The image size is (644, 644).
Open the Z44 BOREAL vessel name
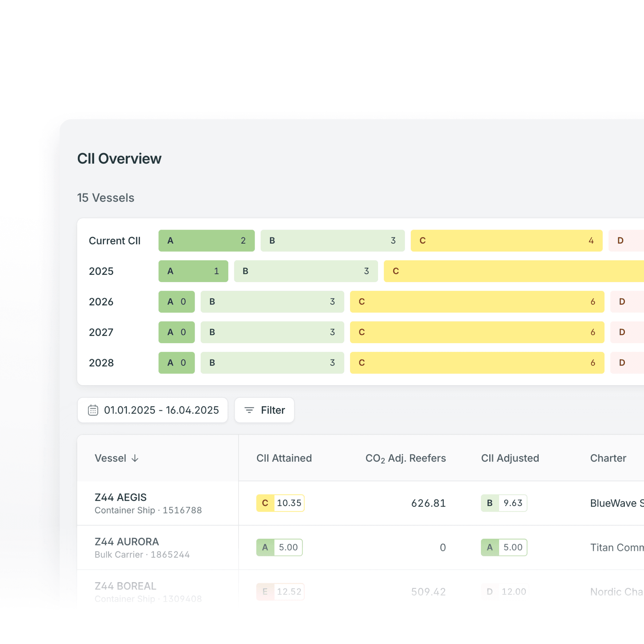point(125,586)
